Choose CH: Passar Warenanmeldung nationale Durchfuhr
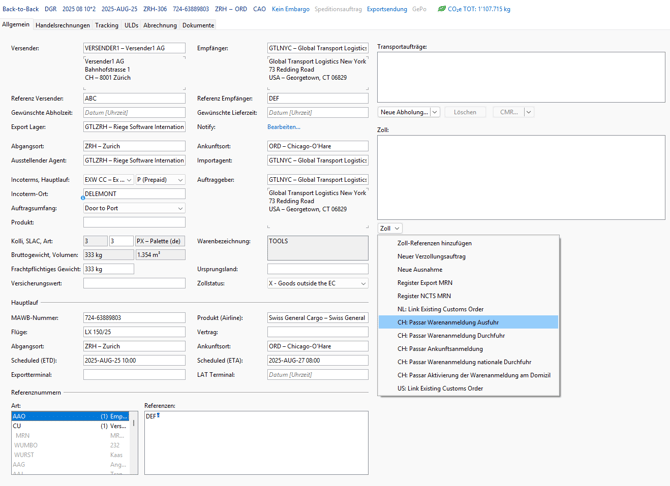The height and width of the screenshot is (486, 670). pyautogui.click(x=468, y=362)
